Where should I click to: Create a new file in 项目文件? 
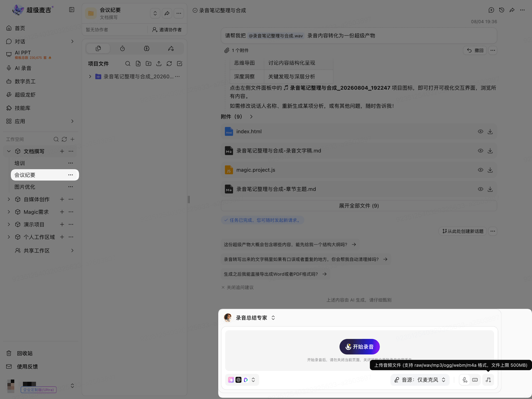pos(138,64)
